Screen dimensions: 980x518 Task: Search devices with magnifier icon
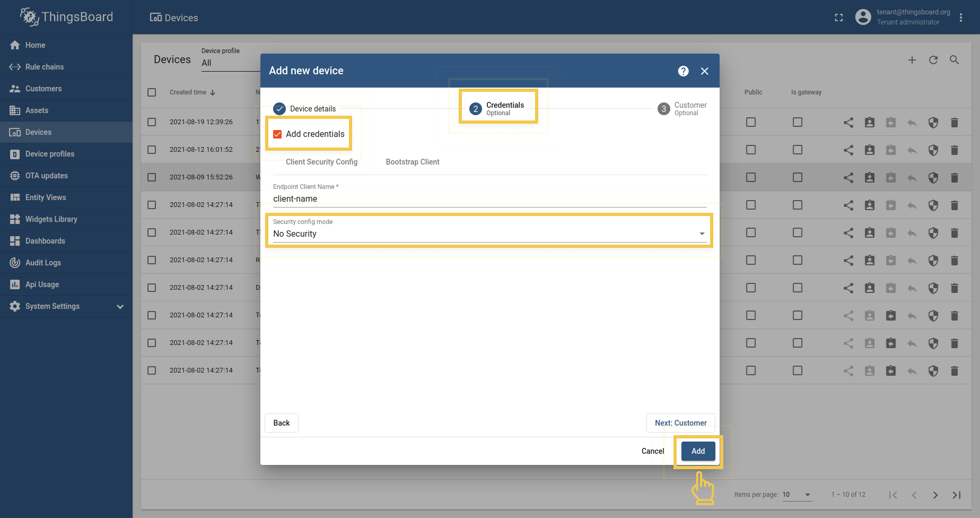pyautogui.click(x=954, y=60)
